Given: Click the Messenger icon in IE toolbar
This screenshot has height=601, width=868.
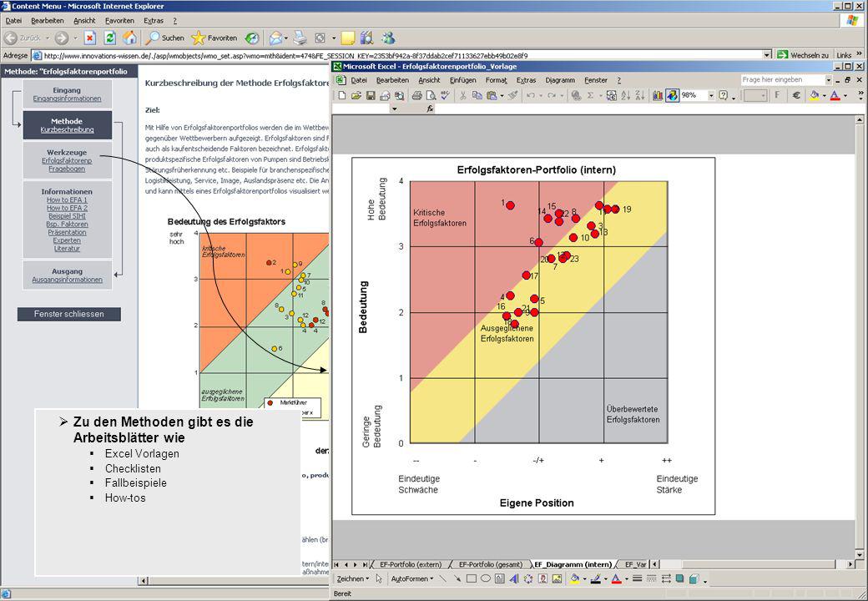Looking at the screenshot, I should (x=388, y=38).
